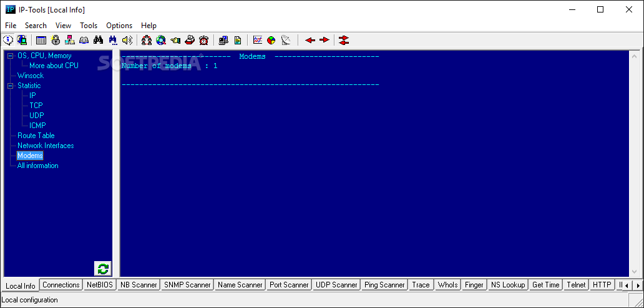Open Trace via the red network nodes icon

pyautogui.click(x=147, y=40)
